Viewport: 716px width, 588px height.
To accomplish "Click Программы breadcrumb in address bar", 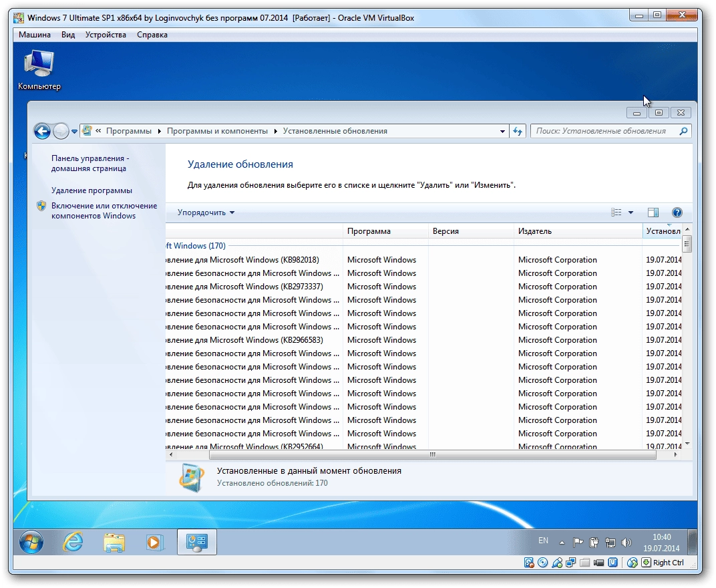I will pos(129,131).
